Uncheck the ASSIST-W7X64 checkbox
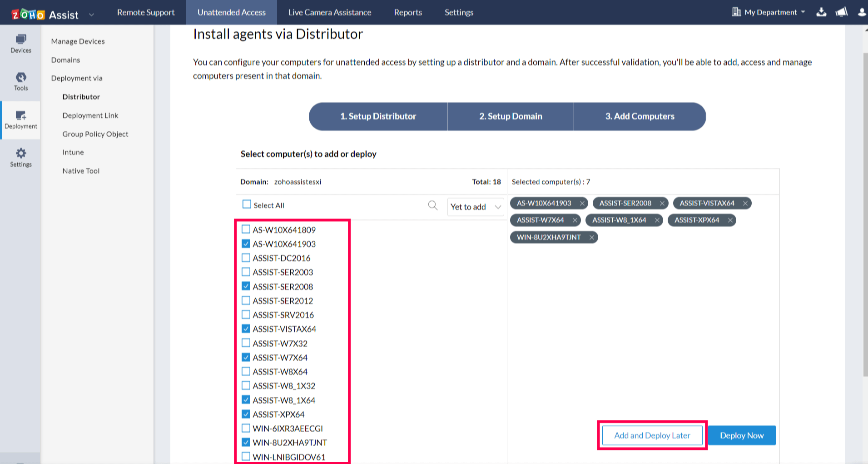This screenshot has width=868, height=464. point(246,357)
